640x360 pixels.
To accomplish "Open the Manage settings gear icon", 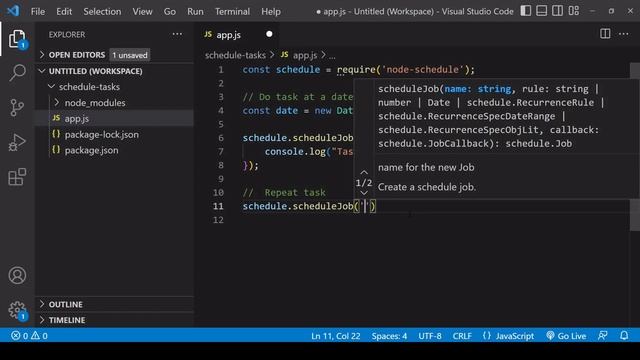I will point(17,310).
